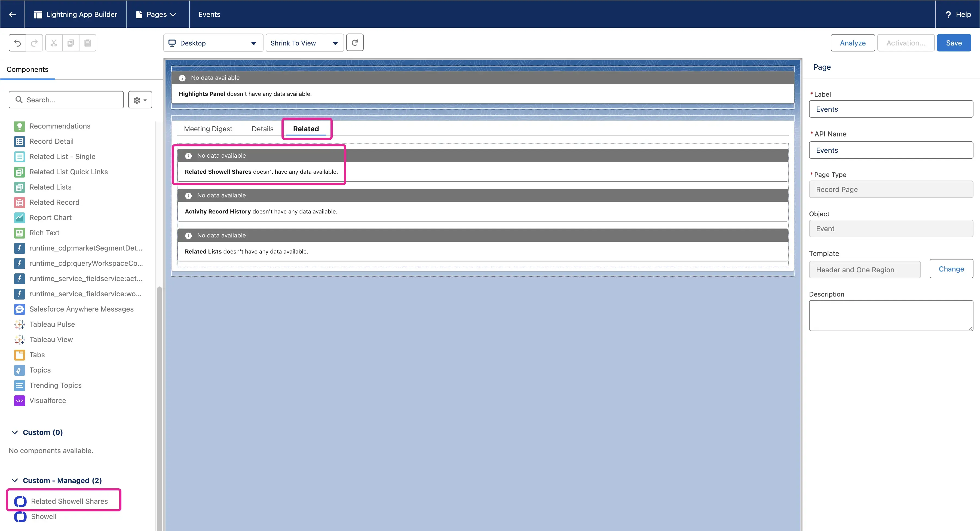Select the Report Chart component icon
Image resolution: width=980 pixels, height=531 pixels.
click(x=19, y=217)
